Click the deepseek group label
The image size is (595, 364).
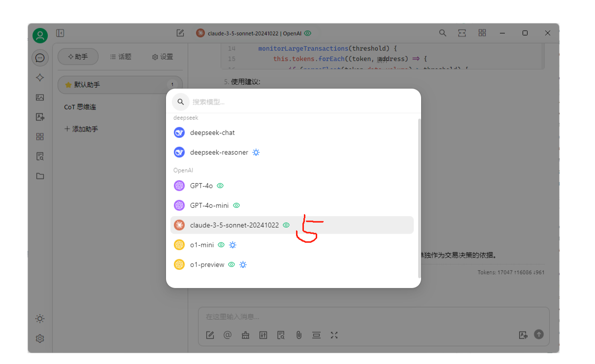[186, 118]
